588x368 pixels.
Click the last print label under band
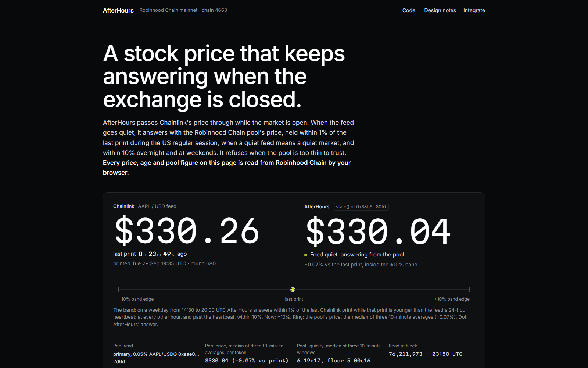click(x=294, y=299)
